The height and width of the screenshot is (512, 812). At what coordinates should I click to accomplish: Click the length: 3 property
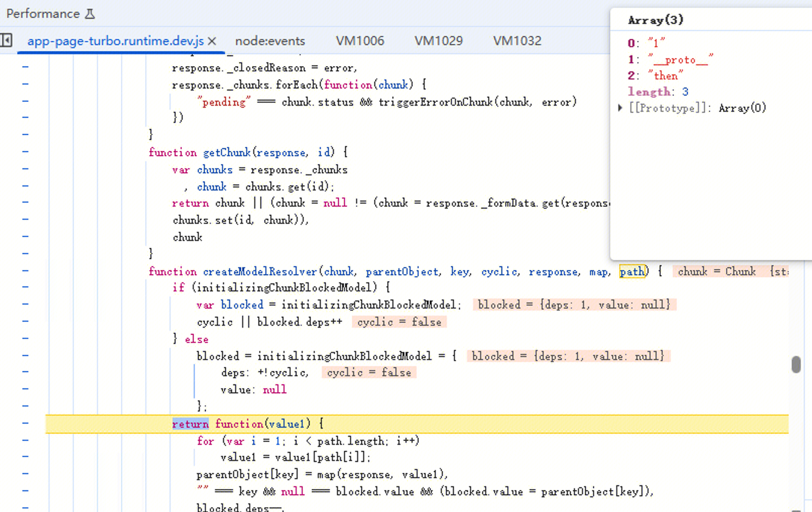(658, 92)
